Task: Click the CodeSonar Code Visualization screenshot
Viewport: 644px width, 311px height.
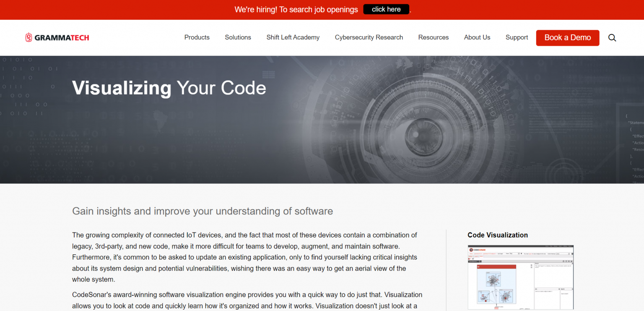Action: coord(520,277)
